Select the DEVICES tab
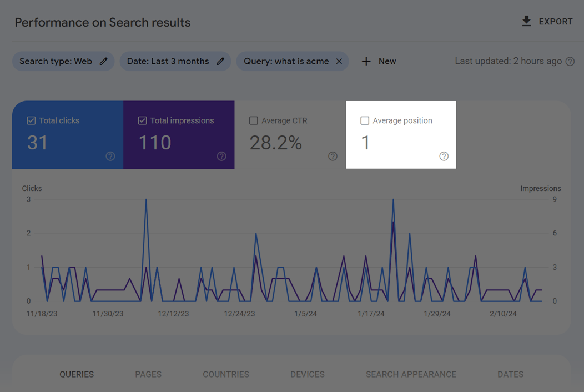The width and height of the screenshot is (584, 392). tap(308, 374)
